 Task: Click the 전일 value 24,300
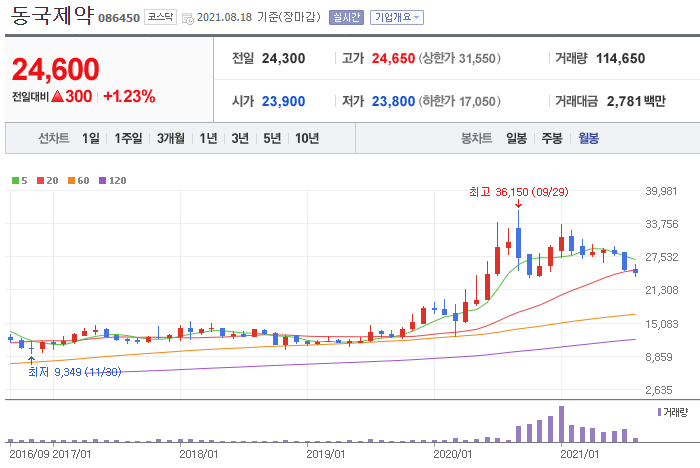click(x=283, y=58)
